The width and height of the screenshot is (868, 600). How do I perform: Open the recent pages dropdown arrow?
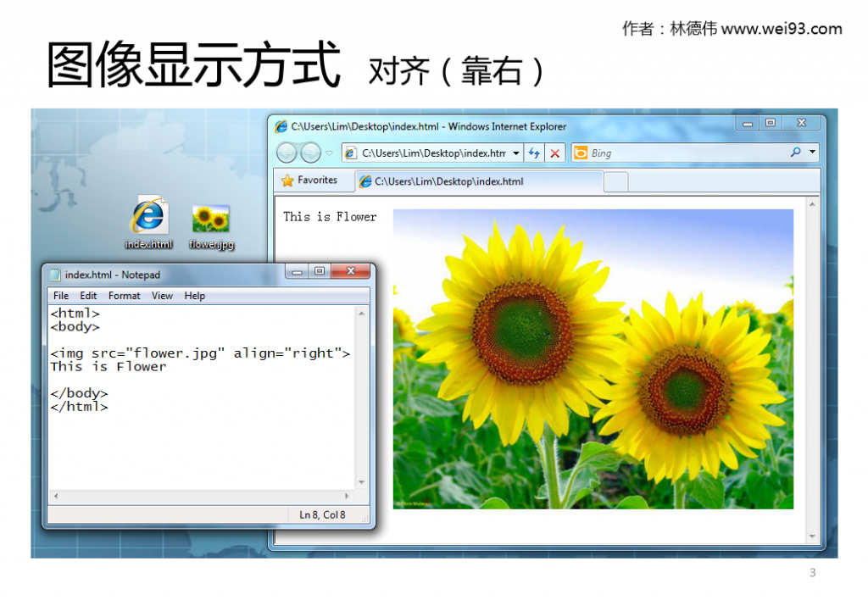[330, 153]
